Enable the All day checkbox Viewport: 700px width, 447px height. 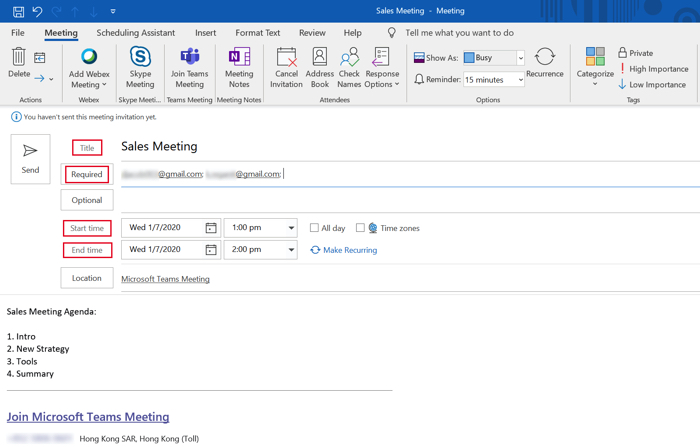314,228
